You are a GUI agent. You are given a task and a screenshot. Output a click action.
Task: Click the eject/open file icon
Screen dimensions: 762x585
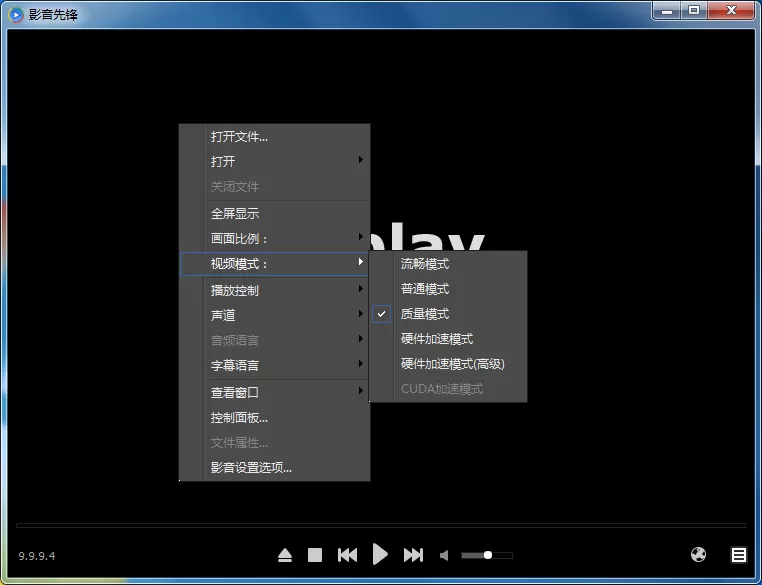click(x=285, y=555)
